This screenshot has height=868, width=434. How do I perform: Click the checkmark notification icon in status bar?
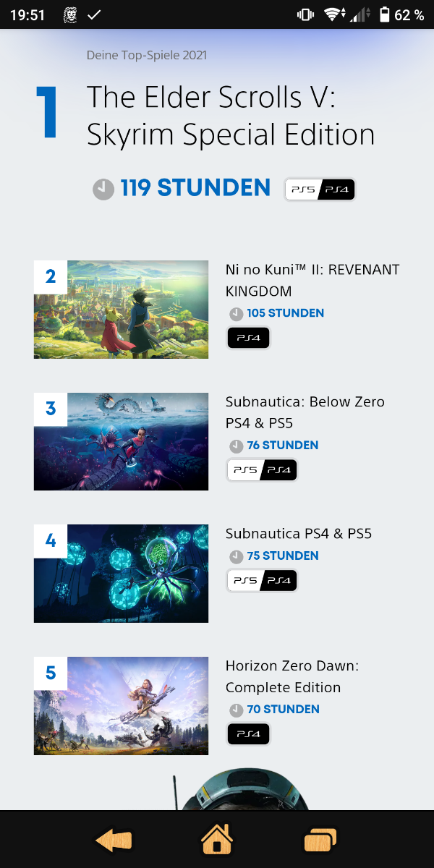tap(94, 14)
